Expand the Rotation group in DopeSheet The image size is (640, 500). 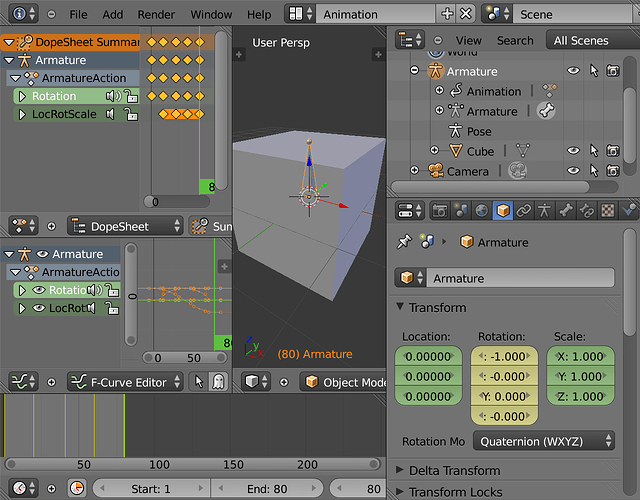coord(22,96)
